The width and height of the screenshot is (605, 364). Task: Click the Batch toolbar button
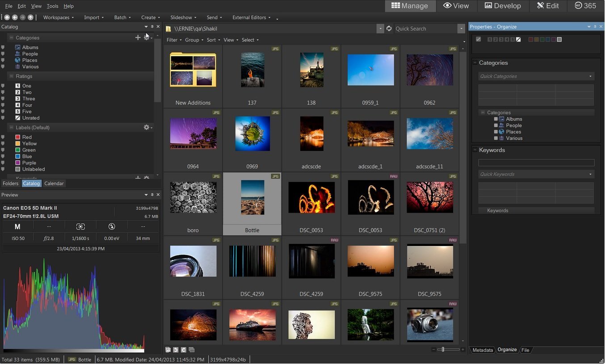[120, 17]
